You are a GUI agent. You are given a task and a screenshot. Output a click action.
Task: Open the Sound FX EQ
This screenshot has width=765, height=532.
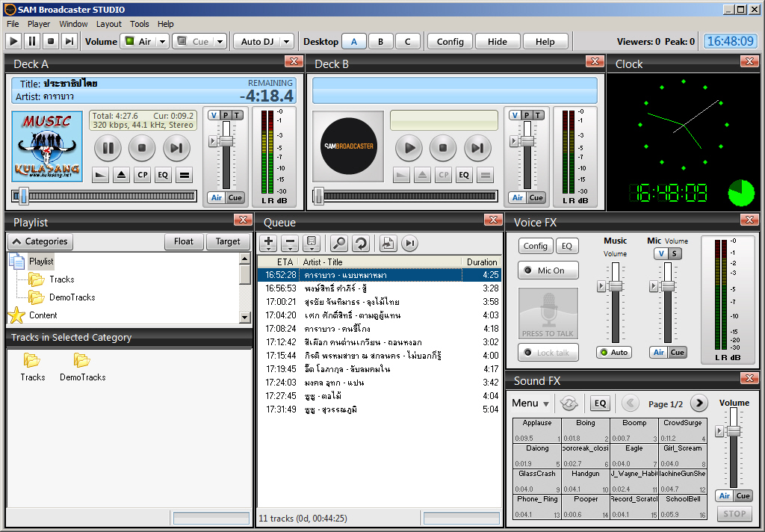[600, 403]
